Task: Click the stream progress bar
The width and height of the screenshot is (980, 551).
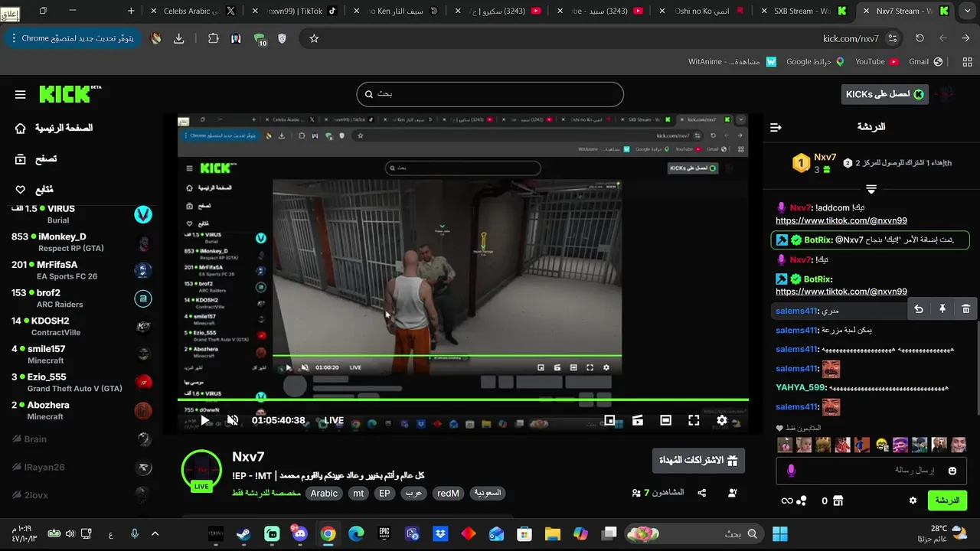Action: tap(463, 399)
